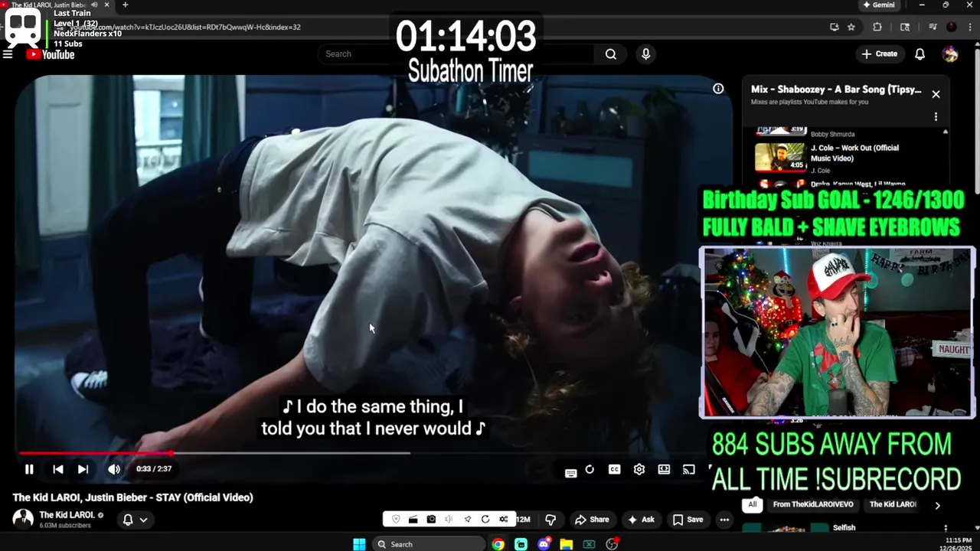The width and height of the screenshot is (980, 551).
Task: Close the Mix playlist panel
Action: pos(936,94)
